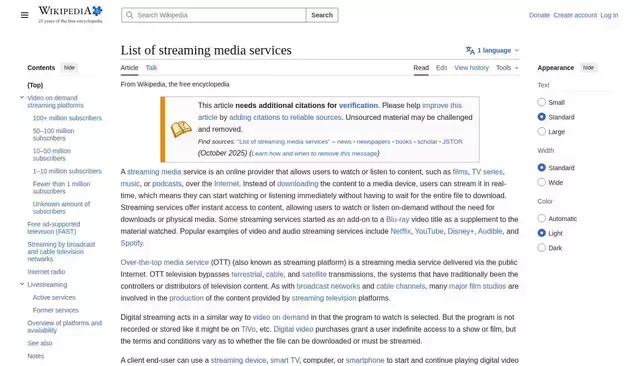Open the YouTube link

click(429, 231)
